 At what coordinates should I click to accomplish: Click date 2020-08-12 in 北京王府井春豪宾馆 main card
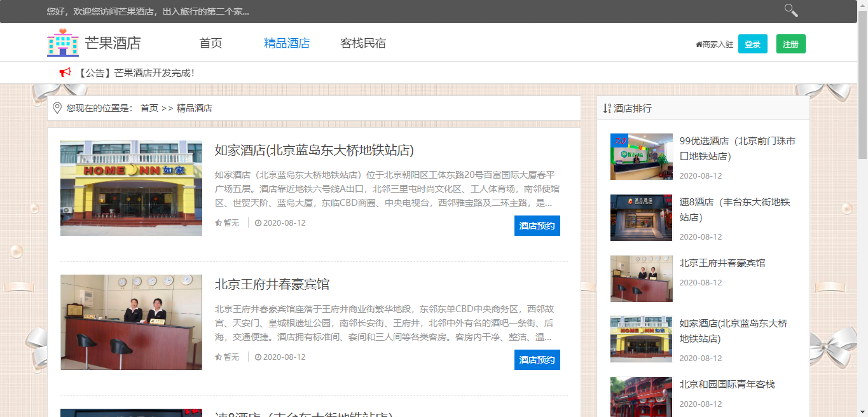click(284, 357)
